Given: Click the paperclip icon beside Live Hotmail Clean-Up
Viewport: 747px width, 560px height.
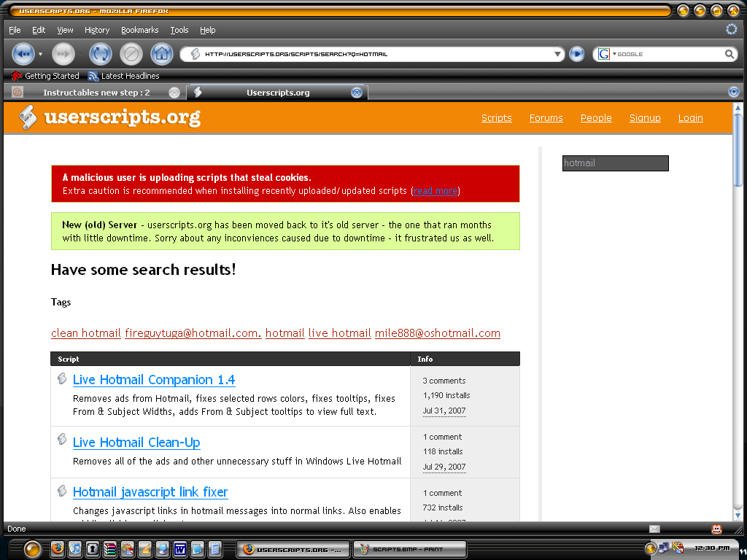Looking at the screenshot, I should coord(62,439).
